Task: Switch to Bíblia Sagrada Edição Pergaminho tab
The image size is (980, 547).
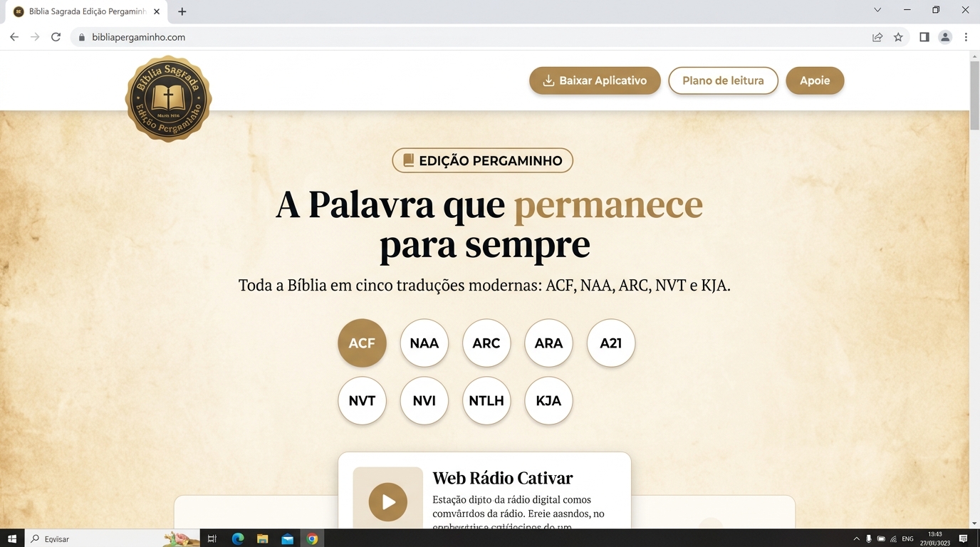Action: 86,11
